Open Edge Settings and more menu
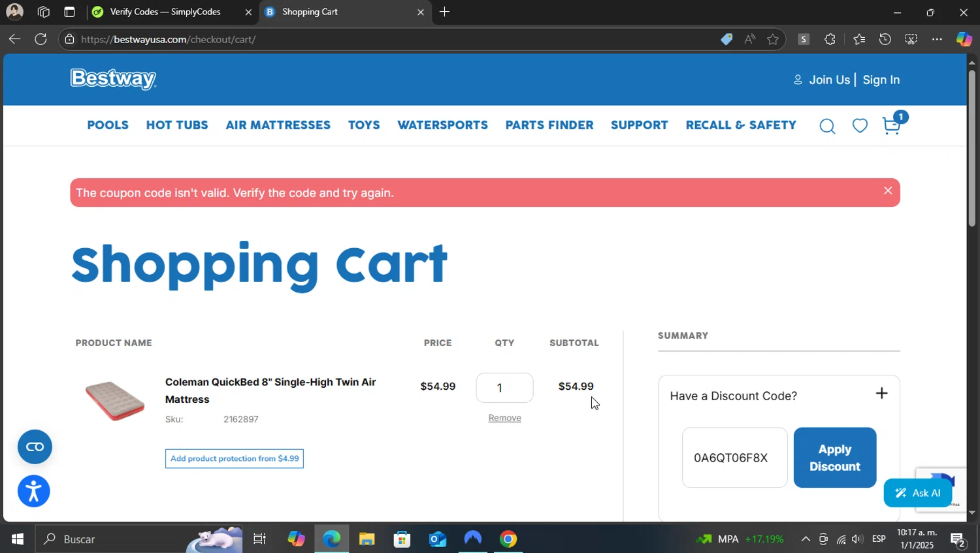980x553 pixels. click(x=937, y=39)
